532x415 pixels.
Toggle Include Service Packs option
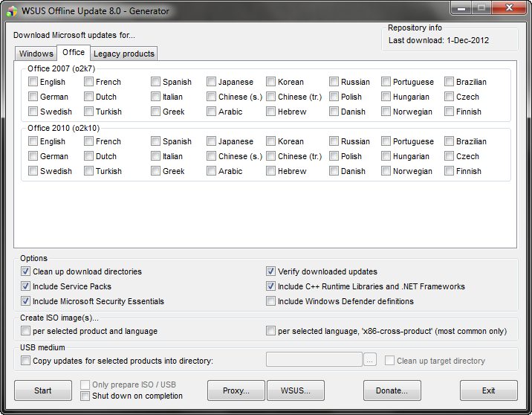(x=25, y=286)
